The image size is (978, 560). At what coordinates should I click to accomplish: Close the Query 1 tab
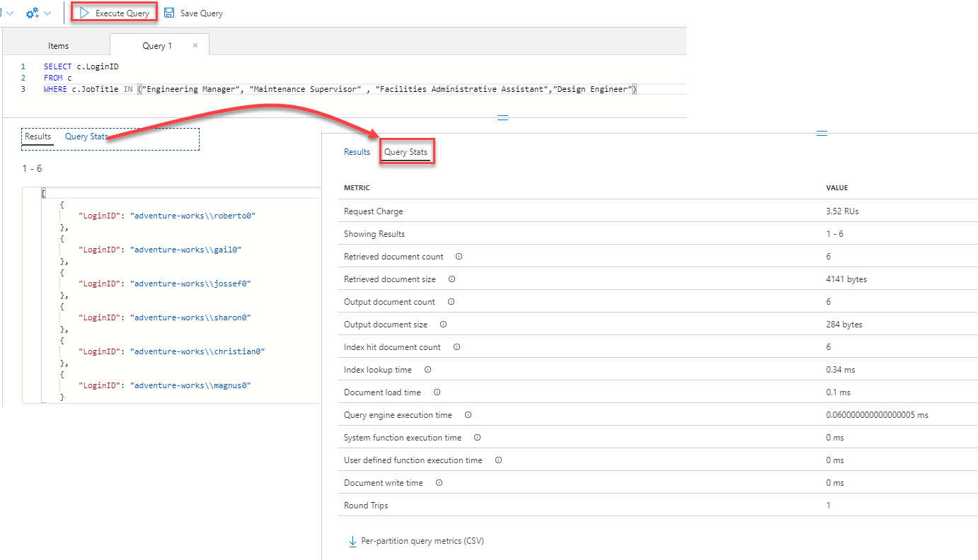(195, 45)
